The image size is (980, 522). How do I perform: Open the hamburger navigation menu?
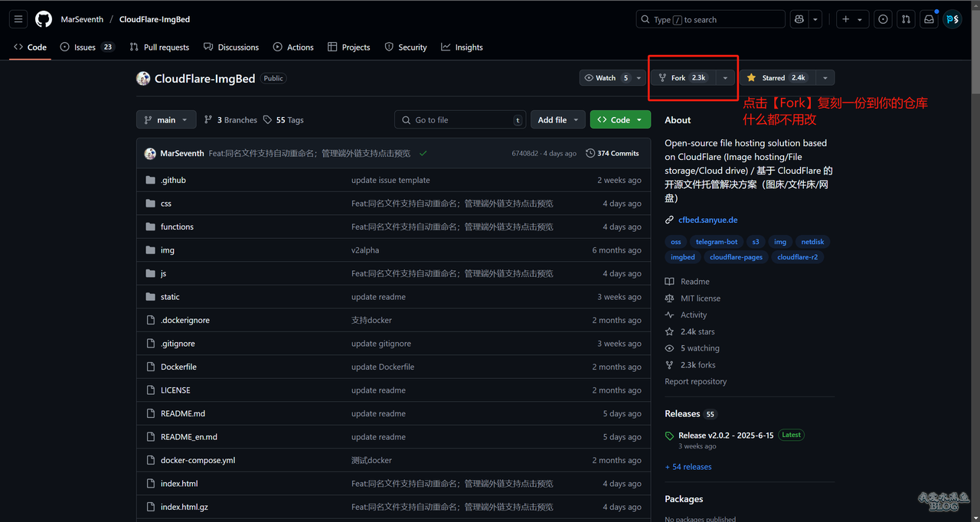pyautogui.click(x=18, y=19)
